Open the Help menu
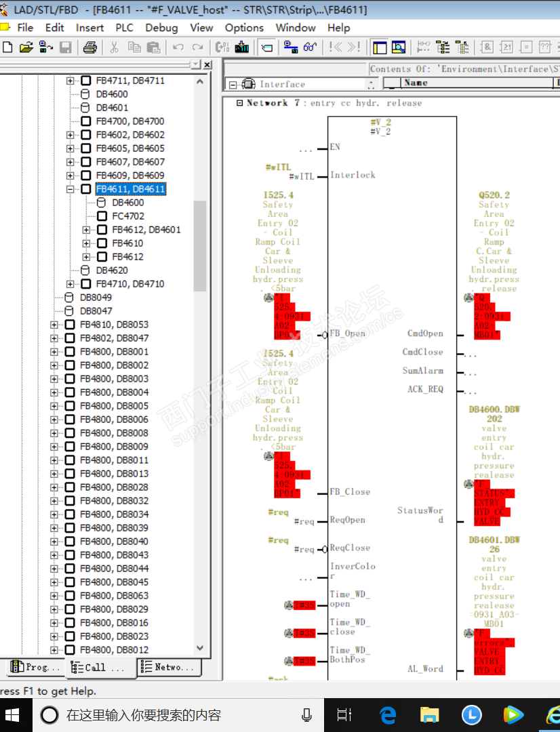 [x=338, y=28]
